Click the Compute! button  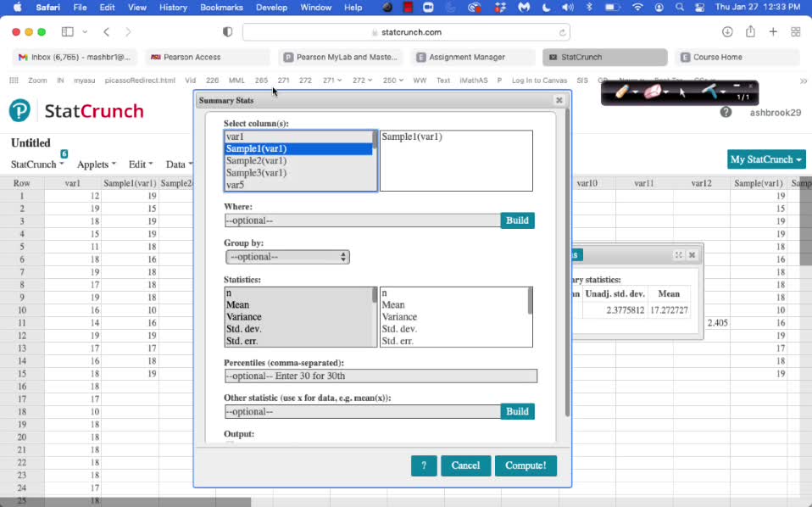point(526,465)
